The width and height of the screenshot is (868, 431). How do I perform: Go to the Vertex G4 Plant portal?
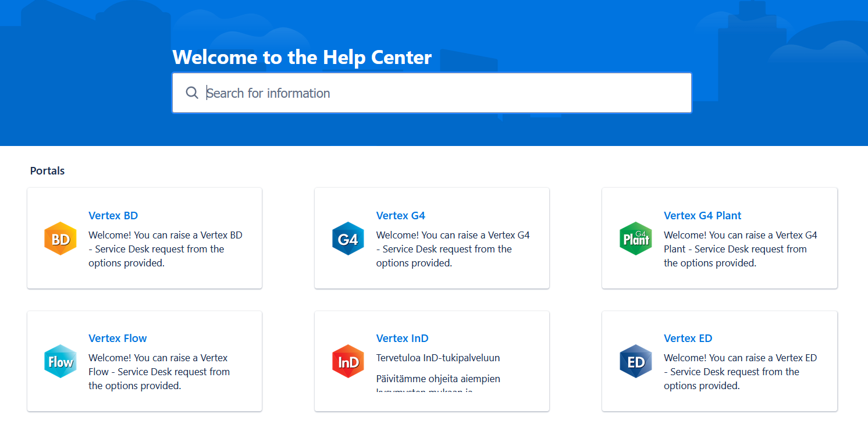click(x=702, y=216)
